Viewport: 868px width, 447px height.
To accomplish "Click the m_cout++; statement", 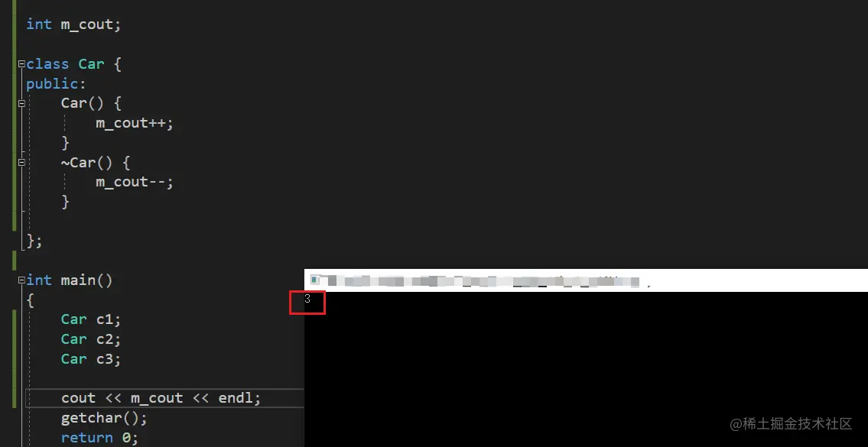I will tap(135, 123).
